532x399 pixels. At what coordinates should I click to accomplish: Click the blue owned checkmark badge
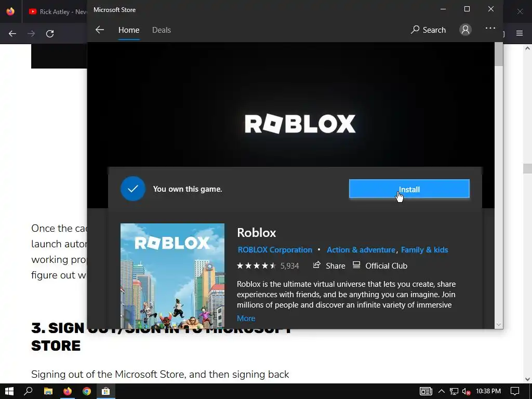[x=133, y=189]
